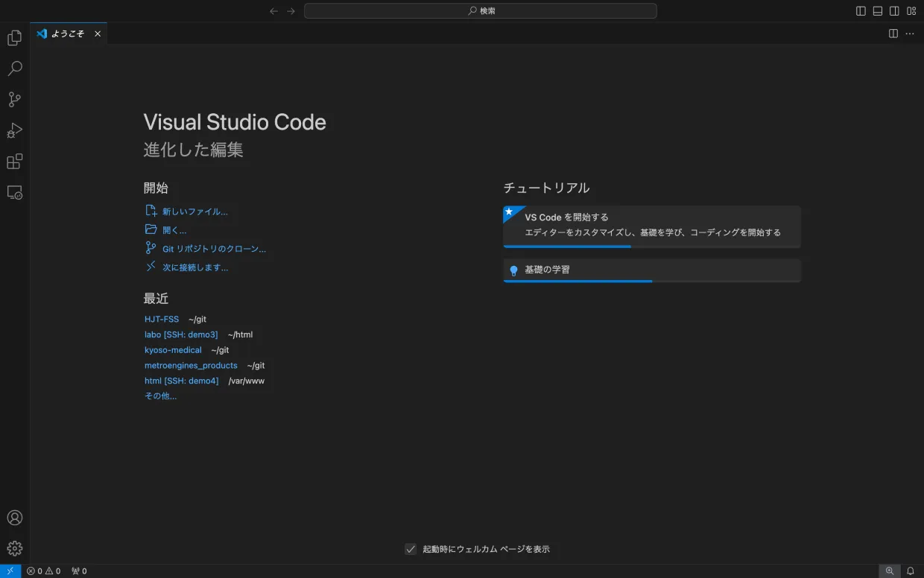
Task: Uncheck 起動時にウェルカム ページを表示 checkbox
Action: 411,549
